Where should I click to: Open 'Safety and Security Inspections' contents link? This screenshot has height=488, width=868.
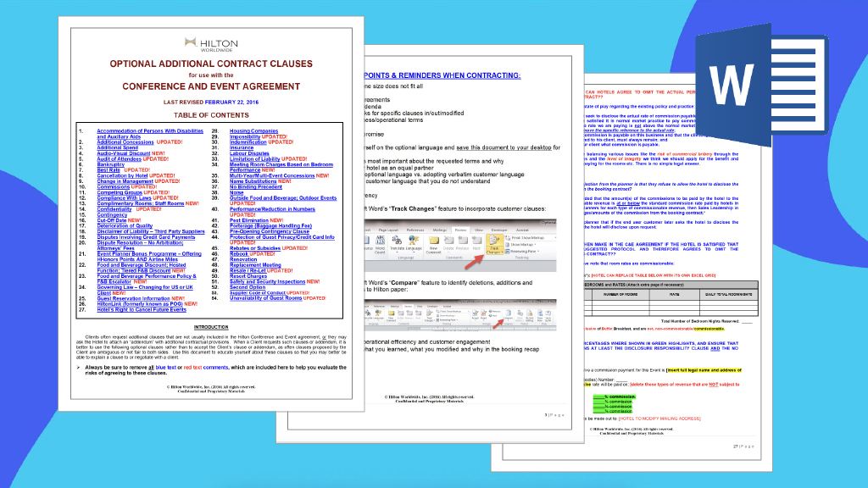tap(267, 281)
